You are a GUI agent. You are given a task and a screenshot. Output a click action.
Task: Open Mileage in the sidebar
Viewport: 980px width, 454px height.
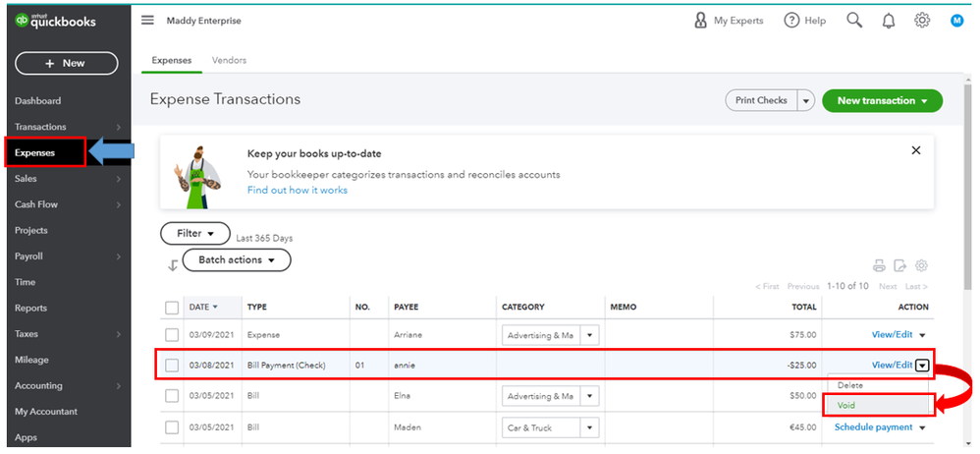pyautogui.click(x=31, y=360)
